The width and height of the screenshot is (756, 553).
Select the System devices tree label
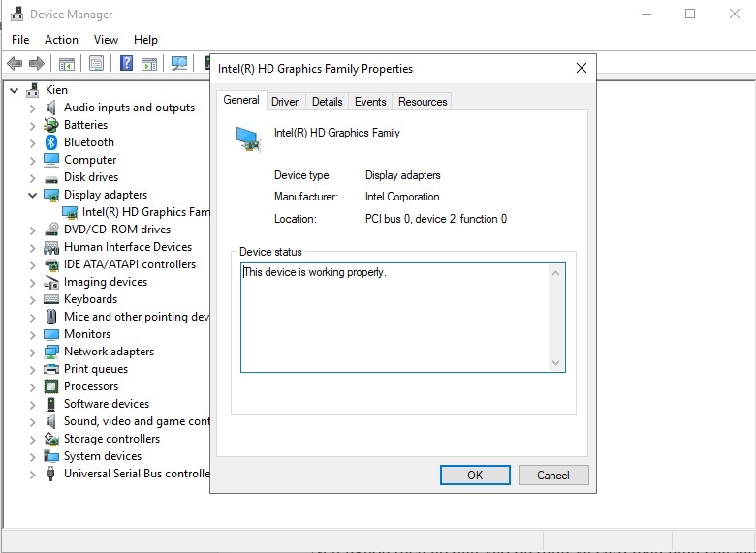tap(103, 456)
